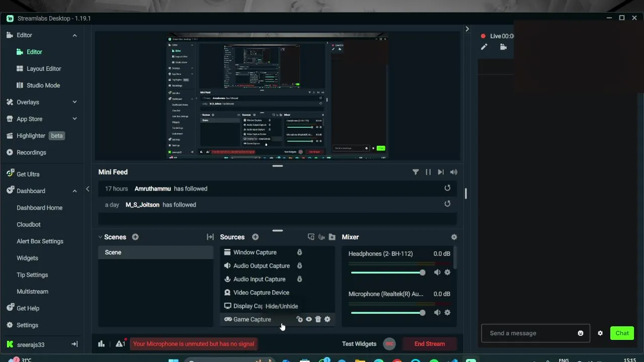This screenshot has height=362, width=644.
Task: Replay the Amruthammu follow alert
Action: [x=447, y=188]
